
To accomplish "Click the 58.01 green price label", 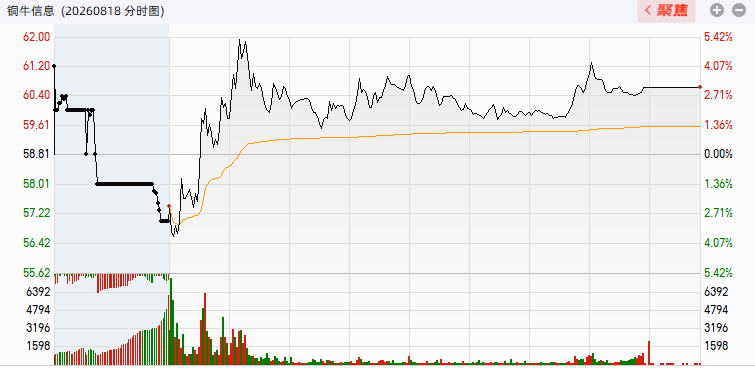I will [37, 184].
